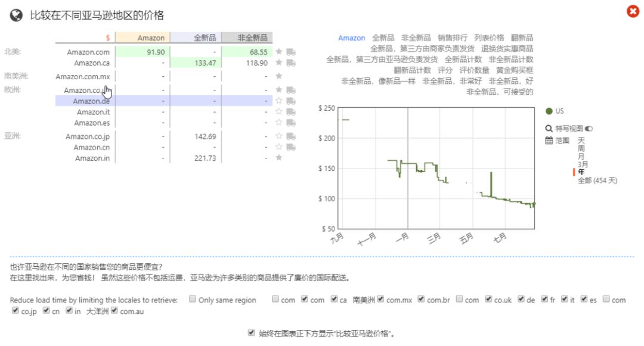Uncheck the com.au locale checkbox
The width and height of the screenshot is (644, 346).
click(114, 310)
